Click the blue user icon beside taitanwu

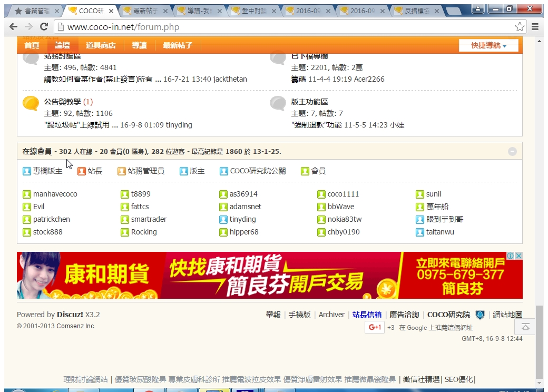420,232
